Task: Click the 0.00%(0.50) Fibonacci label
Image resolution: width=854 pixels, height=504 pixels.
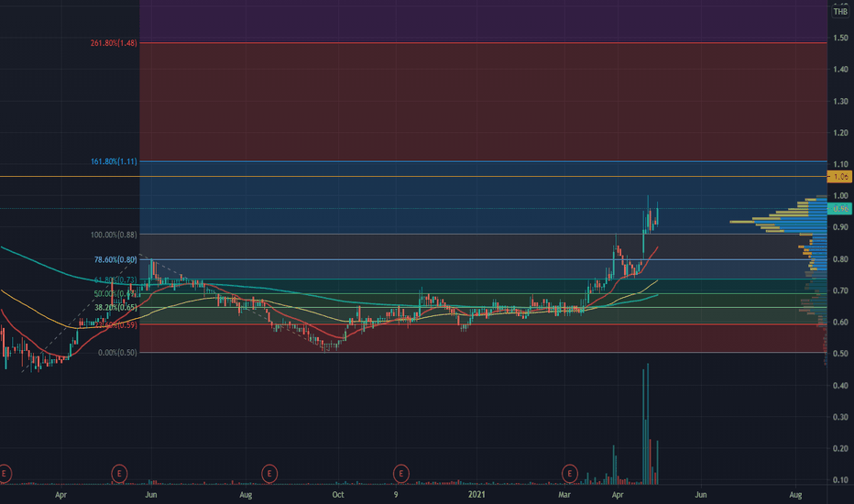Action: (117, 353)
